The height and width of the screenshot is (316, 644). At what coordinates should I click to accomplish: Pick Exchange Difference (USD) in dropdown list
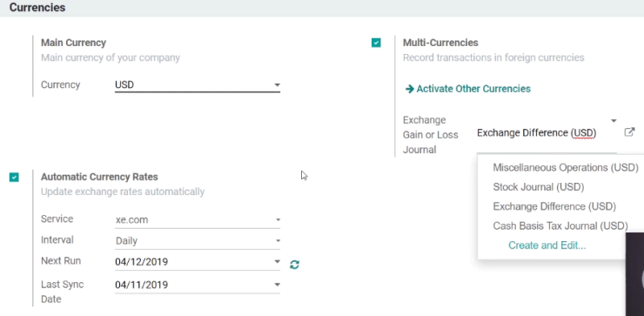(554, 206)
